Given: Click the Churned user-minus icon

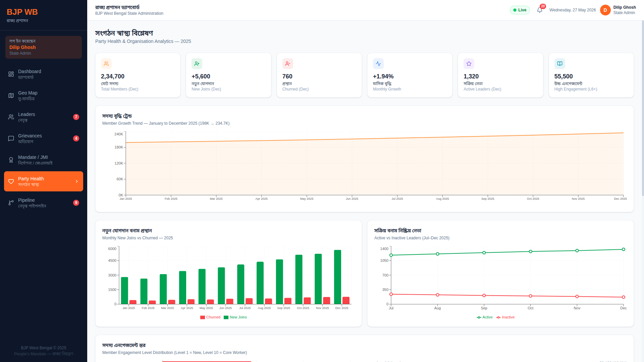Looking at the screenshot, I should [x=288, y=64].
